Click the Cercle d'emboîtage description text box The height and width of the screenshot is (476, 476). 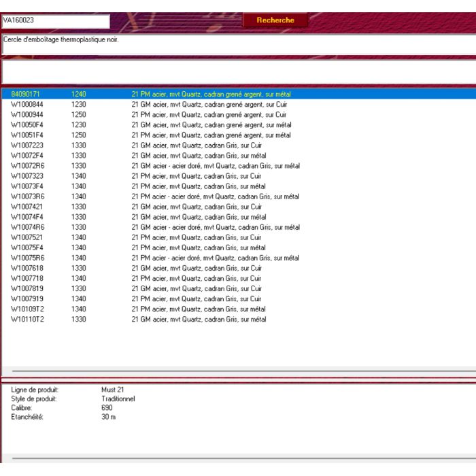pyautogui.click(x=239, y=45)
